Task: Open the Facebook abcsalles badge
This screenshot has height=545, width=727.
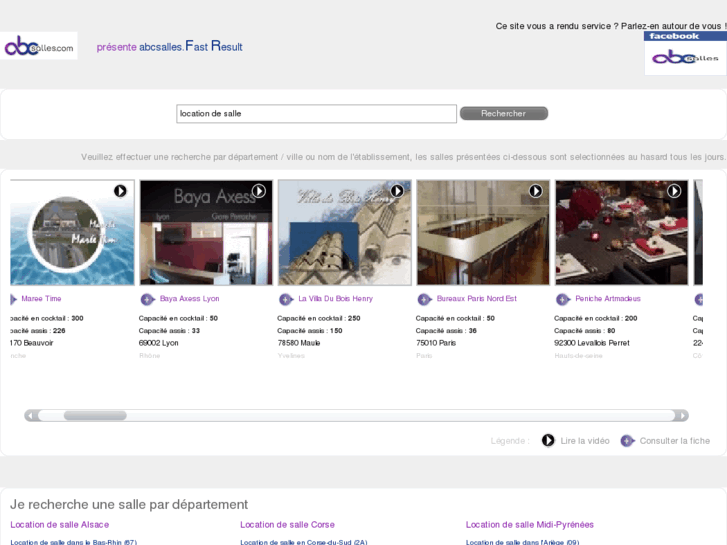Action: point(685,53)
